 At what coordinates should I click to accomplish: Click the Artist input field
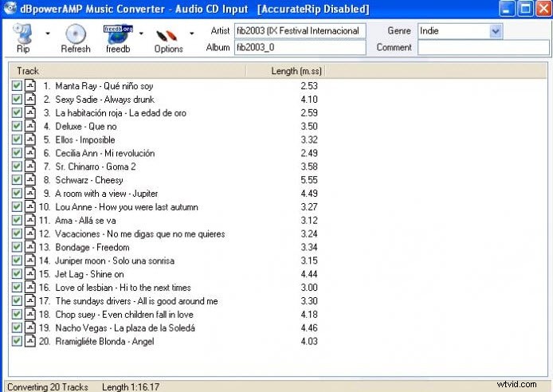[300, 30]
